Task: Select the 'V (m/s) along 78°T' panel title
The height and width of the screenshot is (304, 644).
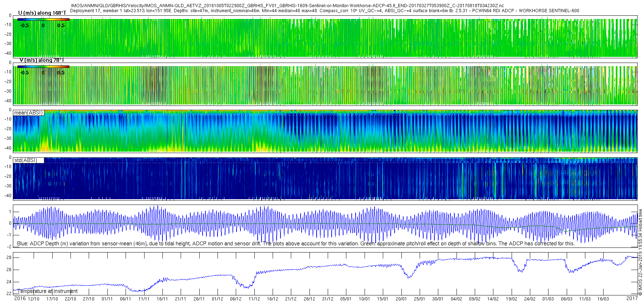Action: click(x=42, y=60)
